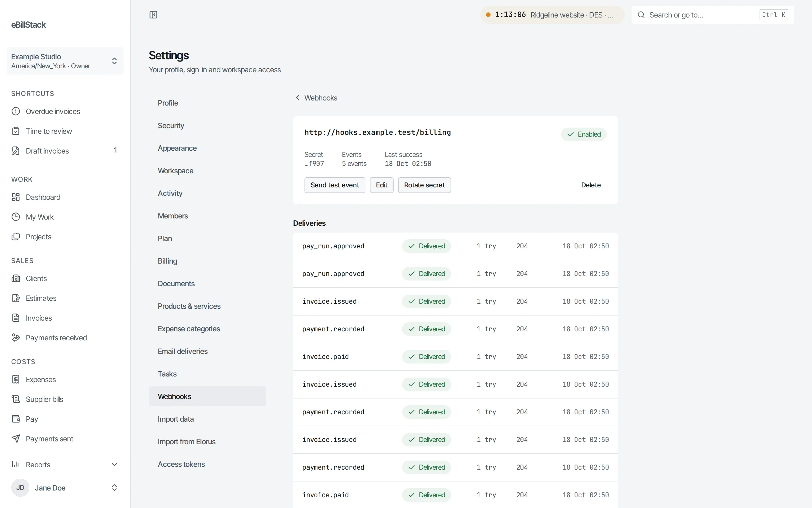Open the Plan settings tab
The width and height of the screenshot is (812, 508).
click(207, 238)
